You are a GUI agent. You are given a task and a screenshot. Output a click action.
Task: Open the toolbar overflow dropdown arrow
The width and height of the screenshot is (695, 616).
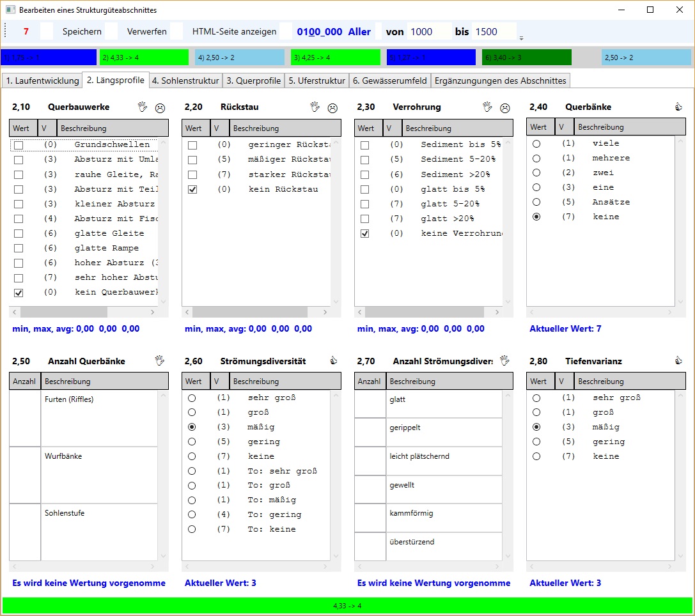pyautogui.click(x=521, y=38)
